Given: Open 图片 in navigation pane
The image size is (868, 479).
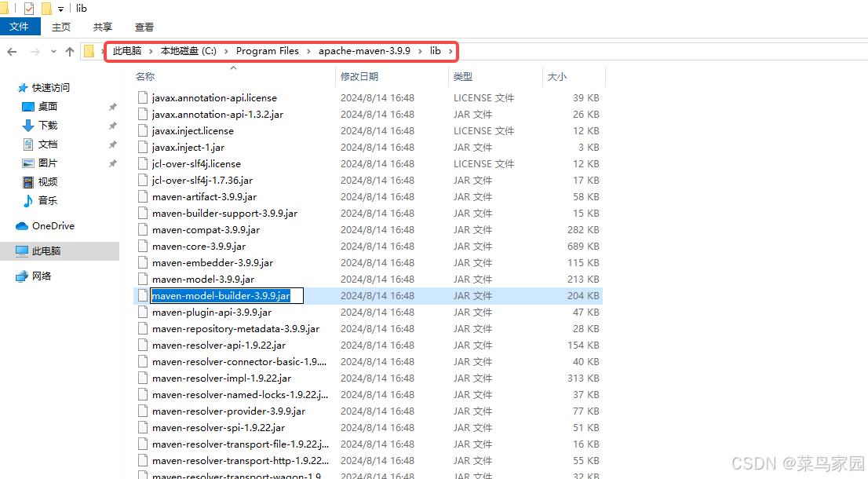Looking at the screenshot, I should 48,163.
